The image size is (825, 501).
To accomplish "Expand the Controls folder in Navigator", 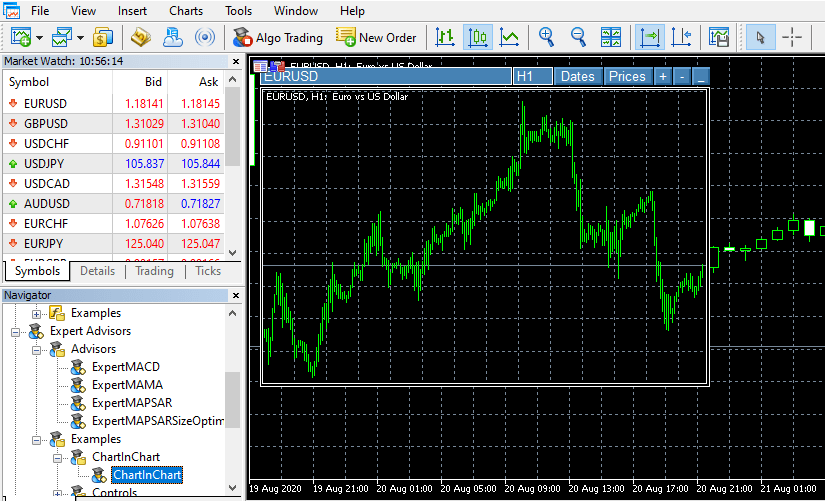I will pyautogui.click(x=58, y=493).
